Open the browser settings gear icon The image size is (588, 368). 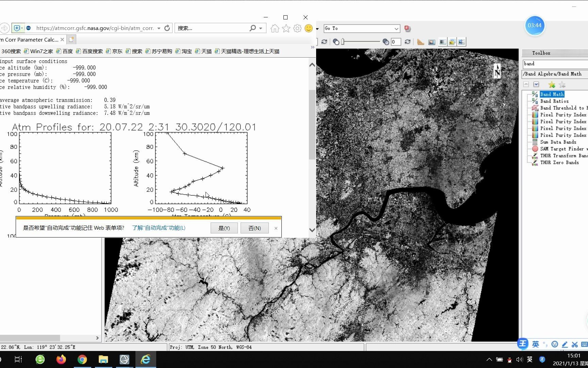click(297, 28)
